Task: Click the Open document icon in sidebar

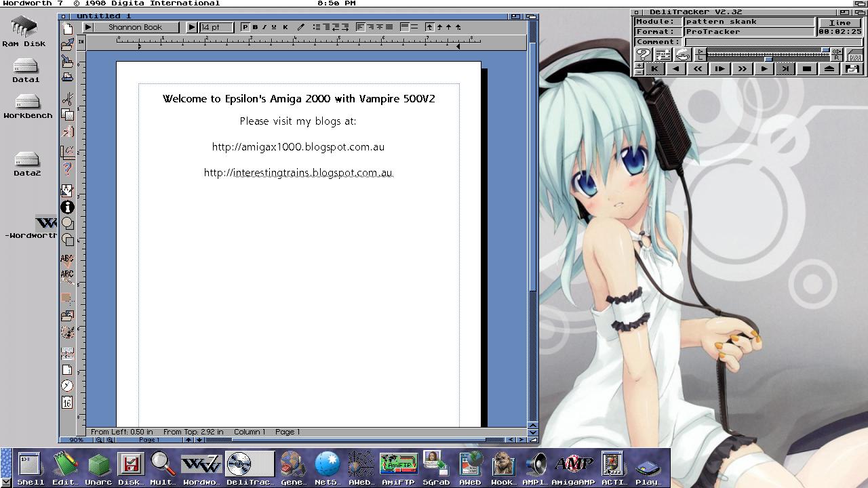Action: pyautogui.click(x=67, y=45)
